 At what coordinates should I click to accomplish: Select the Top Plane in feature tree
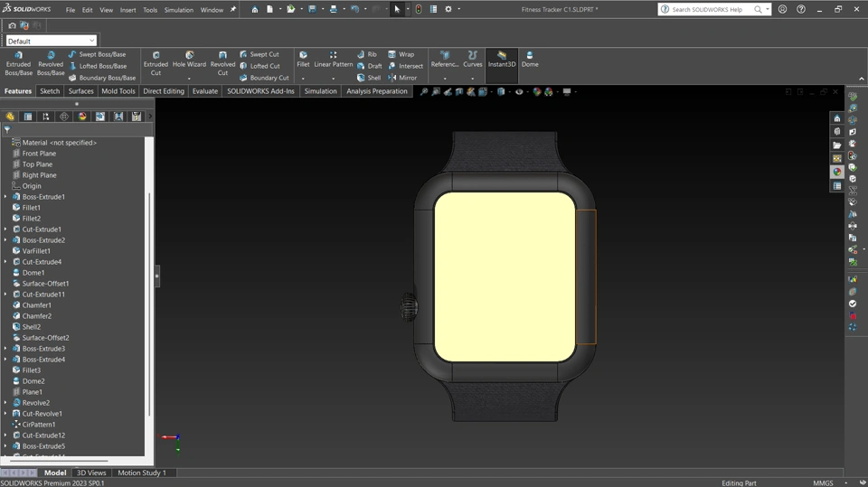point(37,164)
